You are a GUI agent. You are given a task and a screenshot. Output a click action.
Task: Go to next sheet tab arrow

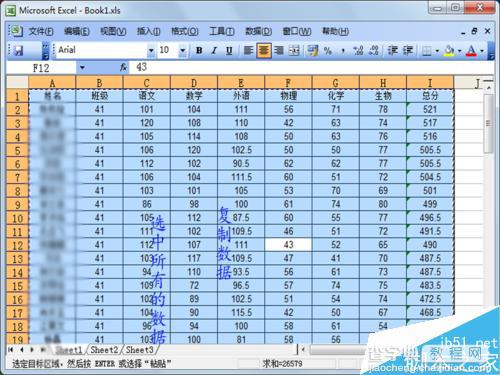32,350
